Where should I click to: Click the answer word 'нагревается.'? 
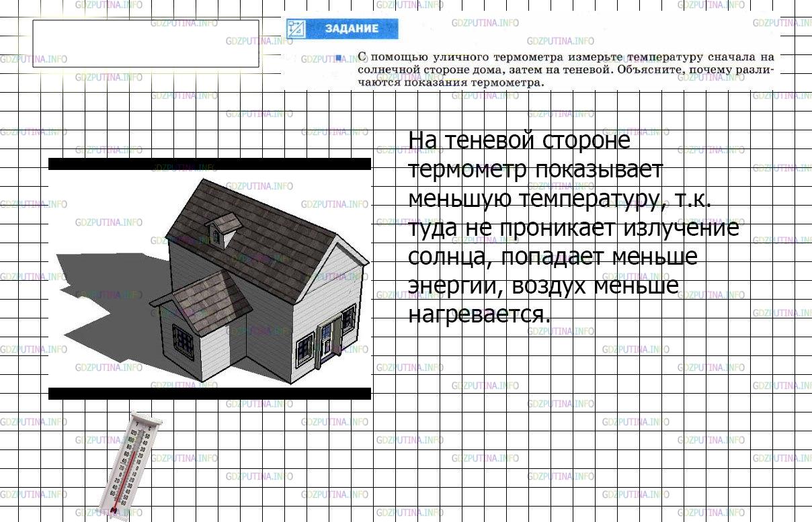[479, 315]
